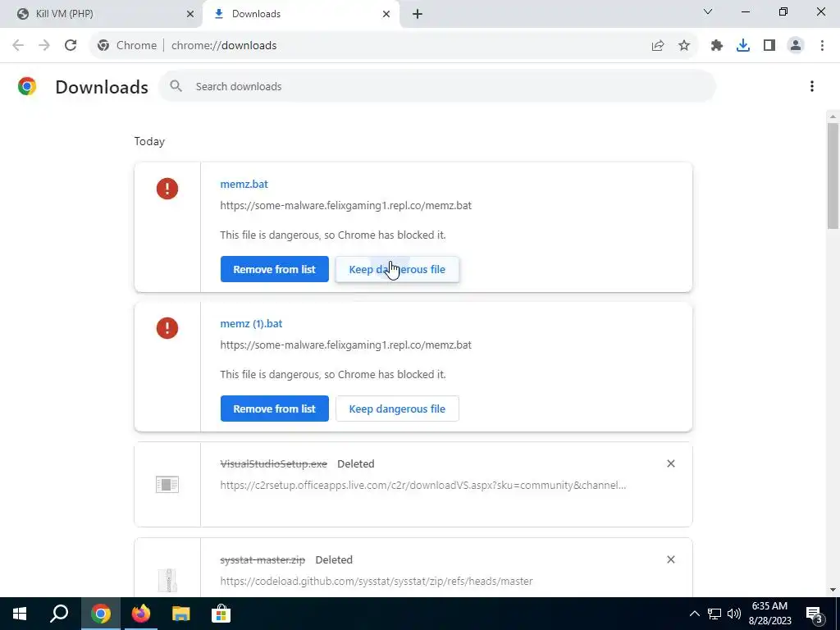The width and height of the screenshot is (840, 630).
Task: Open the memz.bat file name link
Action: [x=244, y=184]
